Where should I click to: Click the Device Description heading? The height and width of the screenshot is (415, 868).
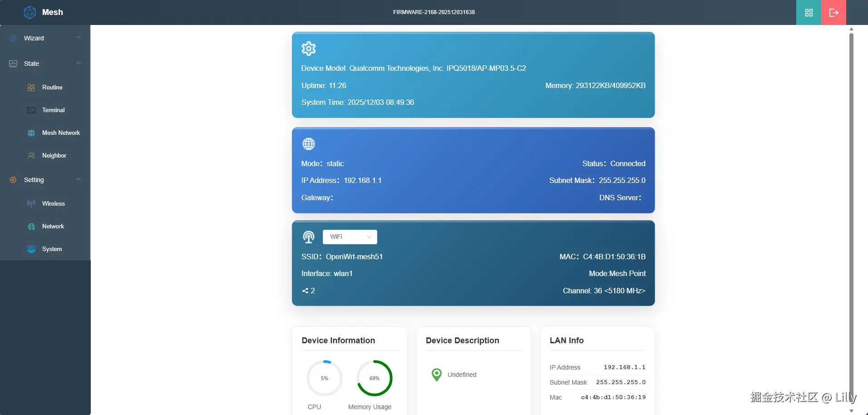(462, 341)
